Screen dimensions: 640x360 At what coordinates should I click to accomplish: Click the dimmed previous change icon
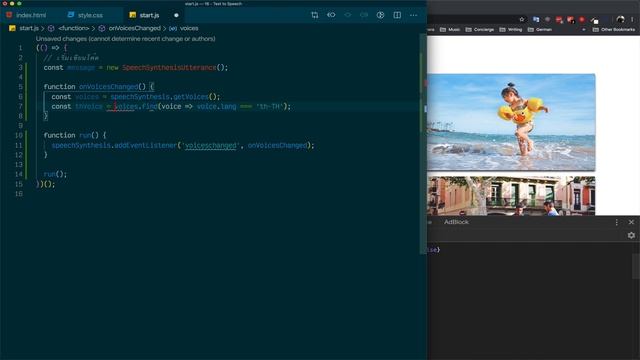348,15
